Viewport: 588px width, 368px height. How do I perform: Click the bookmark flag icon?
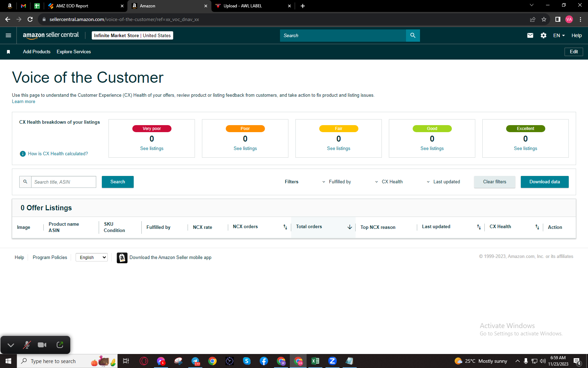coord(8,52)
